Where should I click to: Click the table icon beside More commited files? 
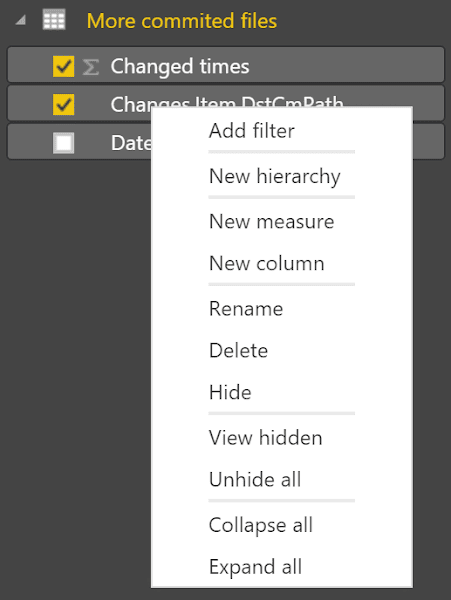54,20
